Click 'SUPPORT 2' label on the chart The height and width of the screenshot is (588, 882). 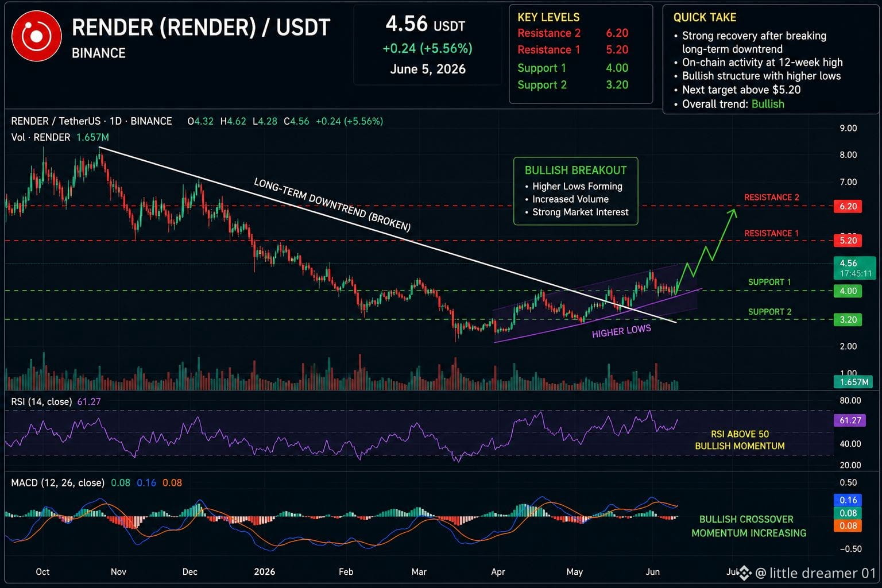click(x=769, y=312)
